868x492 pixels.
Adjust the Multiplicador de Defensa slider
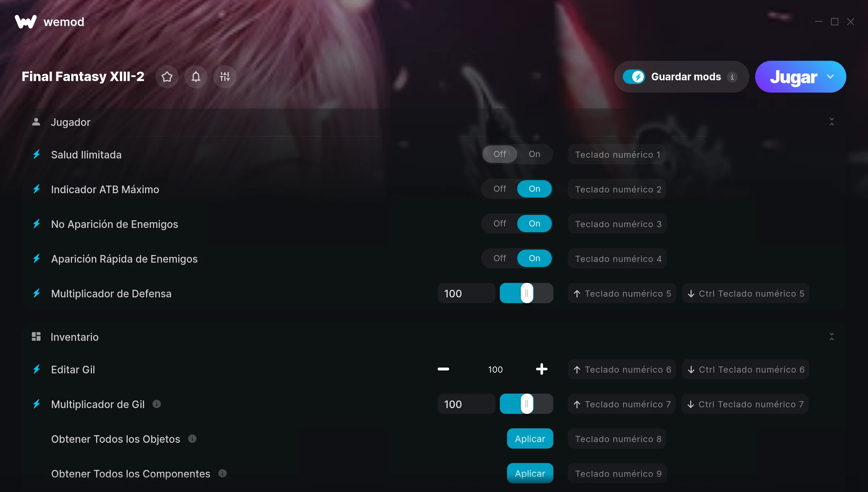527,293
